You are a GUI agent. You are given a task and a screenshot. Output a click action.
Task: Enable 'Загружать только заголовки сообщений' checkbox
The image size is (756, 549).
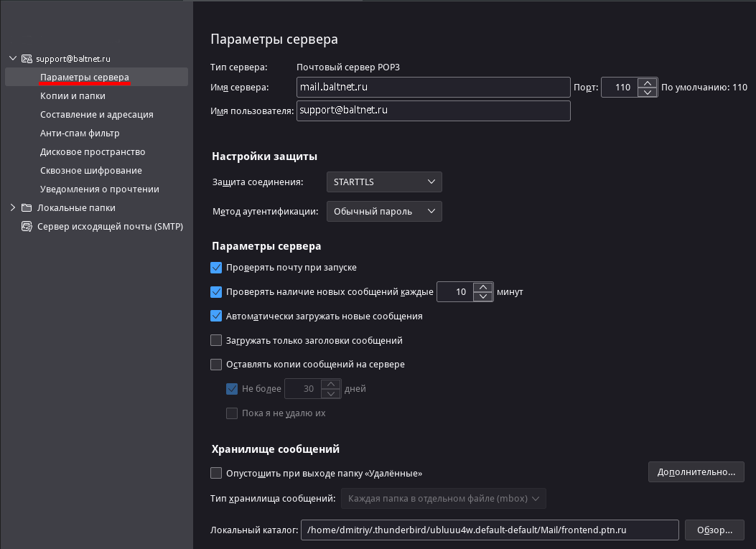click(x=216, y=341)
